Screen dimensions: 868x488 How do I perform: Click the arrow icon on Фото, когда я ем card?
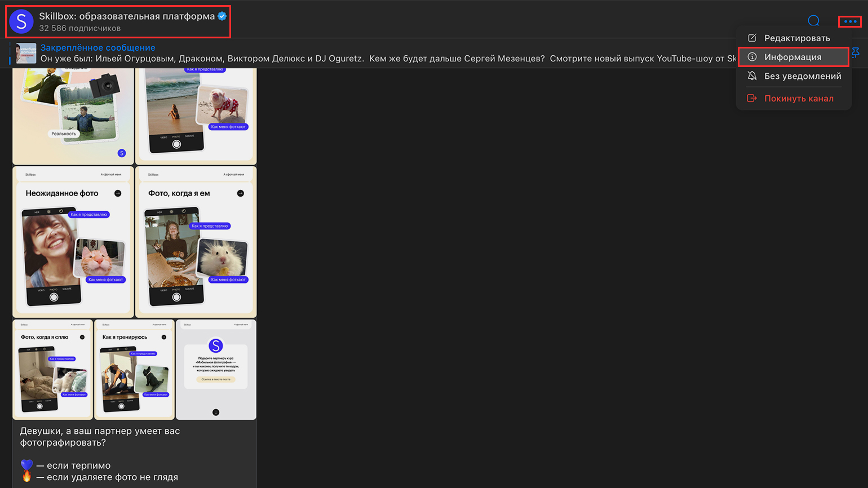tap(241, 193)
